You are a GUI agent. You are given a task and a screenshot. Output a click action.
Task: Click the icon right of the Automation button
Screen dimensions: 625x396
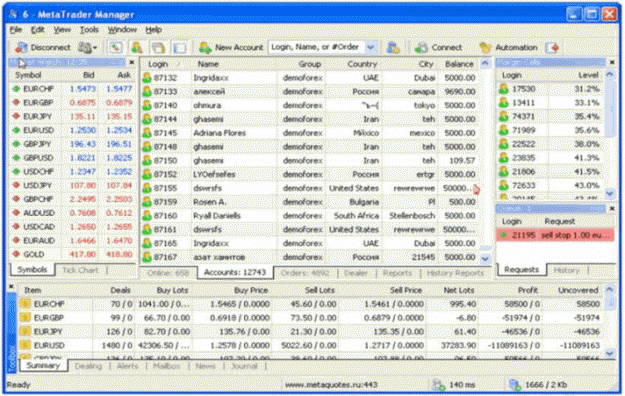click(552, 47)
